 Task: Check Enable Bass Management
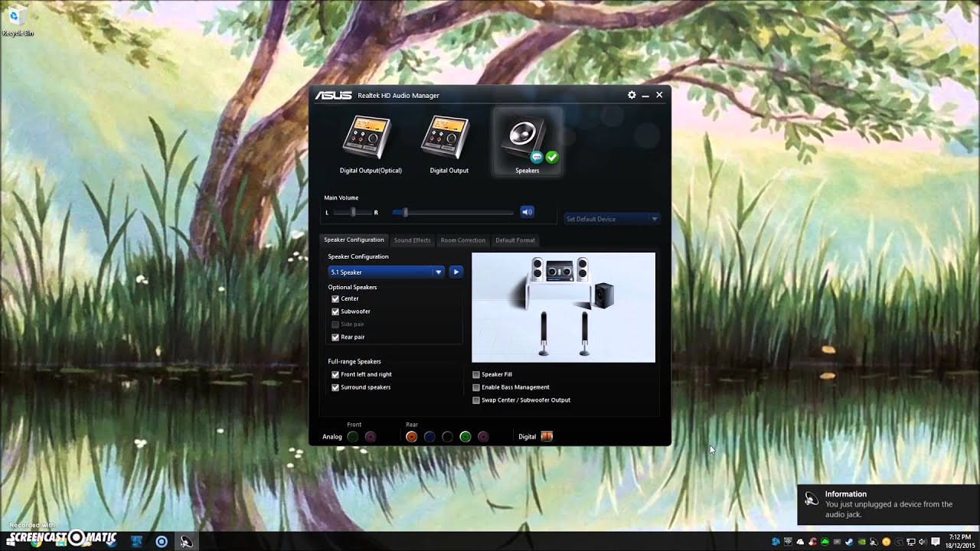pos(476,387)
